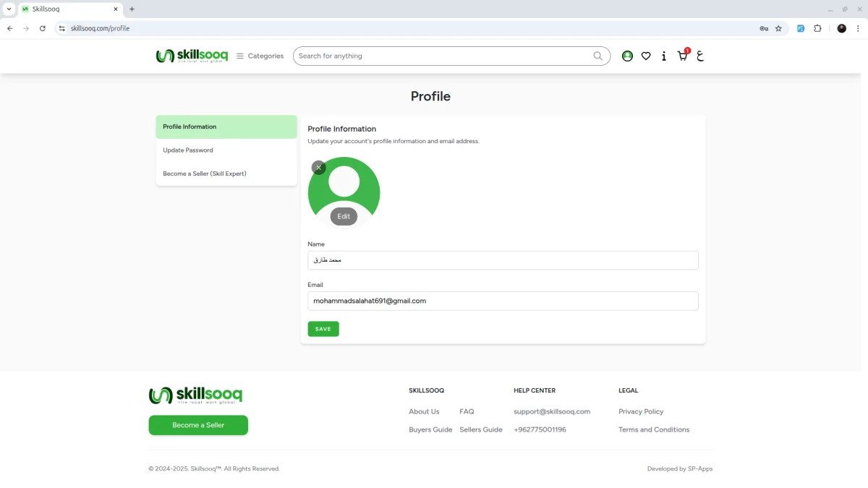This screenshot has width=868, height=488.
Task: Open the shopping cart icon
Action: coord(682,56)
